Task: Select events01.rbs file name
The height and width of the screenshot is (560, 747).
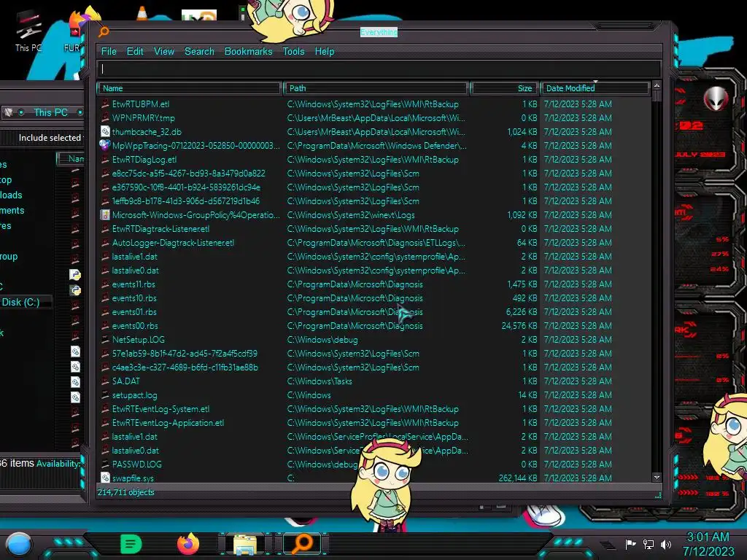Action: (134, 312)
